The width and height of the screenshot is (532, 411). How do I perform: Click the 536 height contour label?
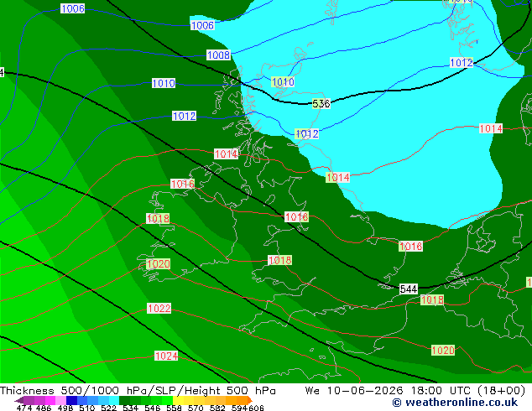point(321,103)
